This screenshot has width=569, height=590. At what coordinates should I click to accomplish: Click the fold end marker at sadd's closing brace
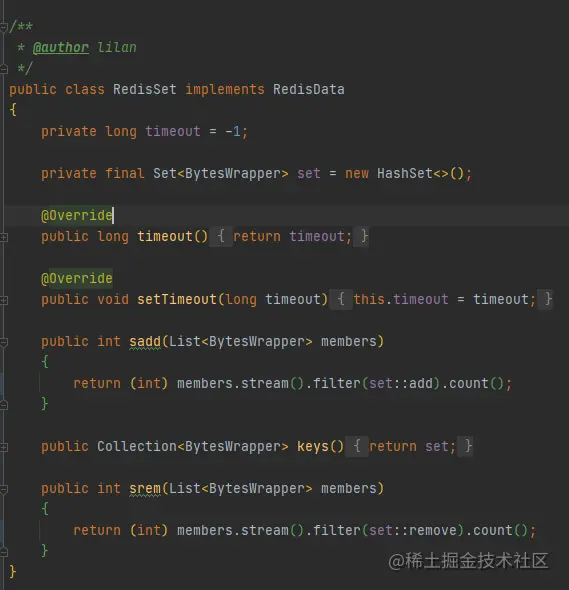[x=3, y=405]
